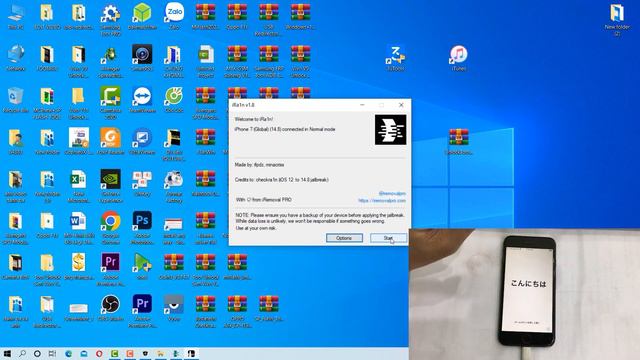Viewport: 640px width, 360px height.
Task: Select the OBS Studio desktop shortcut
Action: click(111, 308)
